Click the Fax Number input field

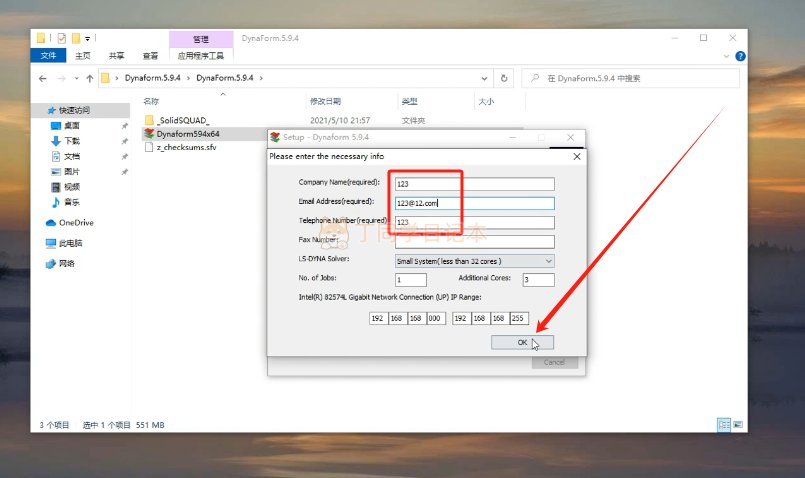[x=474, y=242]
